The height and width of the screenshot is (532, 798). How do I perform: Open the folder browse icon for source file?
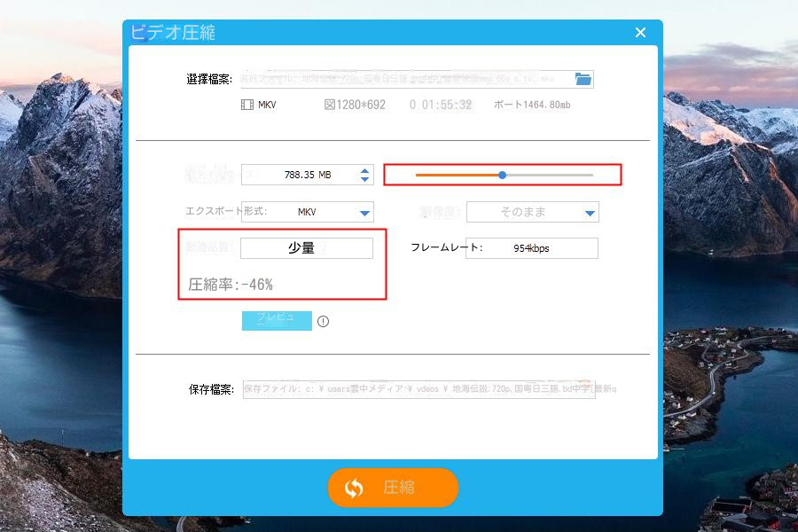[x=583, y=79]
